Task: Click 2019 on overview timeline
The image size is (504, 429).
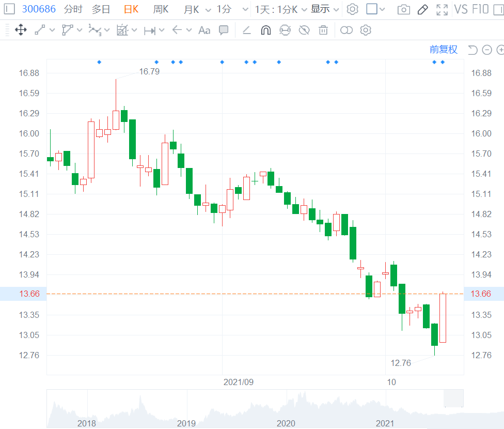Action: [x=186, y=423]
